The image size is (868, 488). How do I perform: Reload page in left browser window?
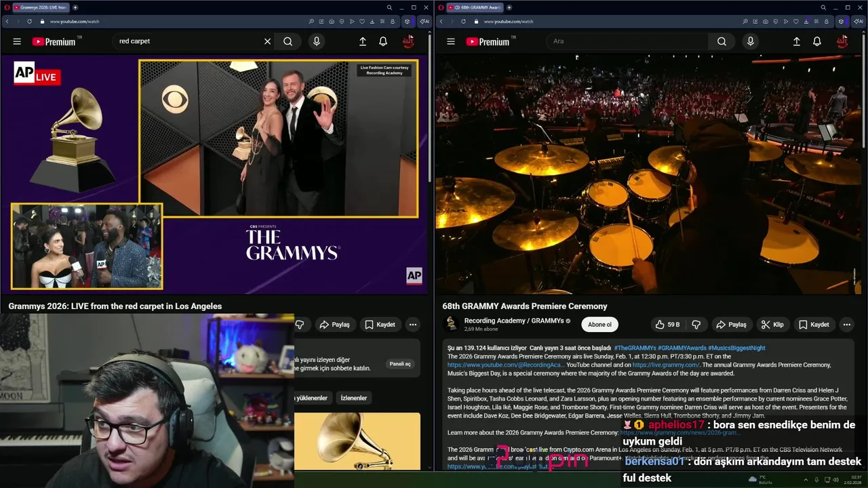pos(29,21)
